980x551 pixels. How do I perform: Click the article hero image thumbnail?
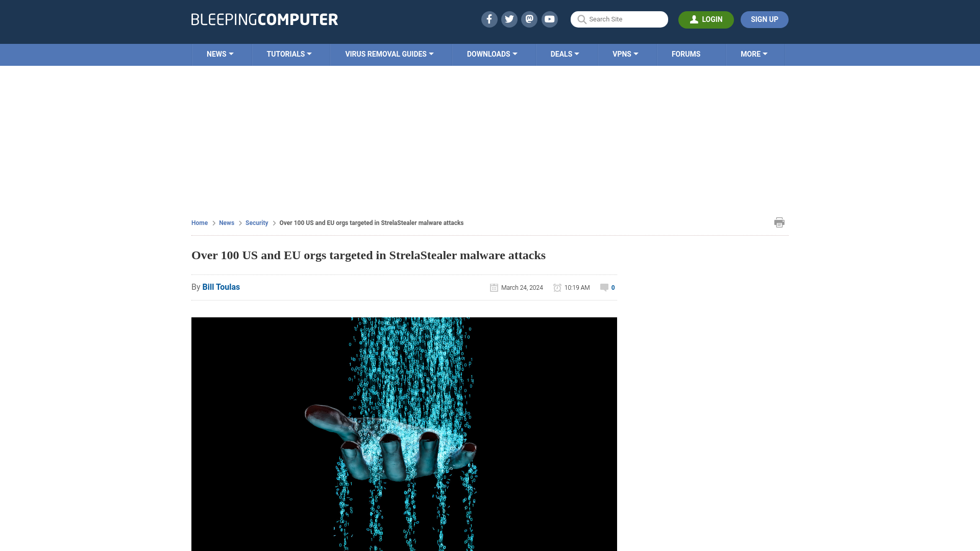tap(404, 434)
